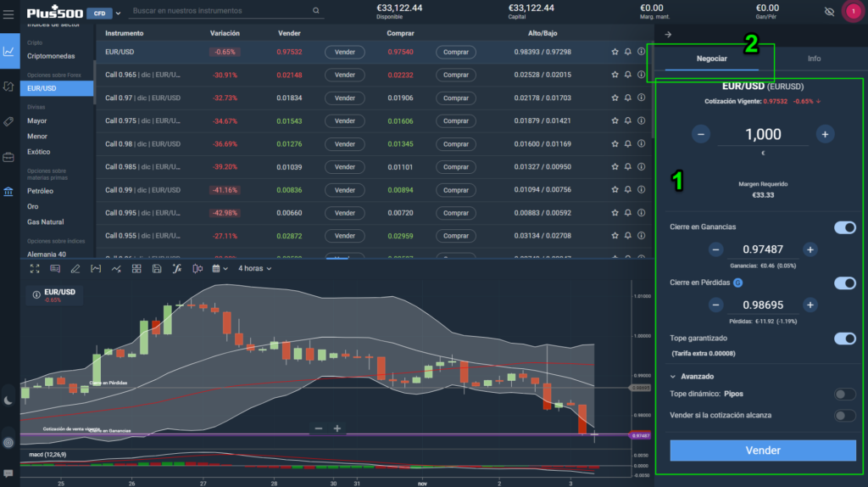This screenshot has height=487, width=868.
Task: Open the user account avatar
Action: (x=853, y=12)
